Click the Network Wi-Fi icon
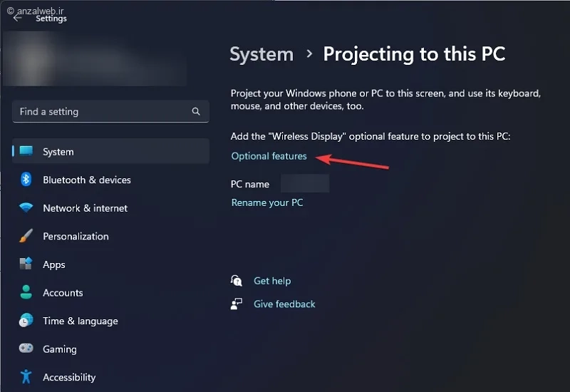 (26, 207)
